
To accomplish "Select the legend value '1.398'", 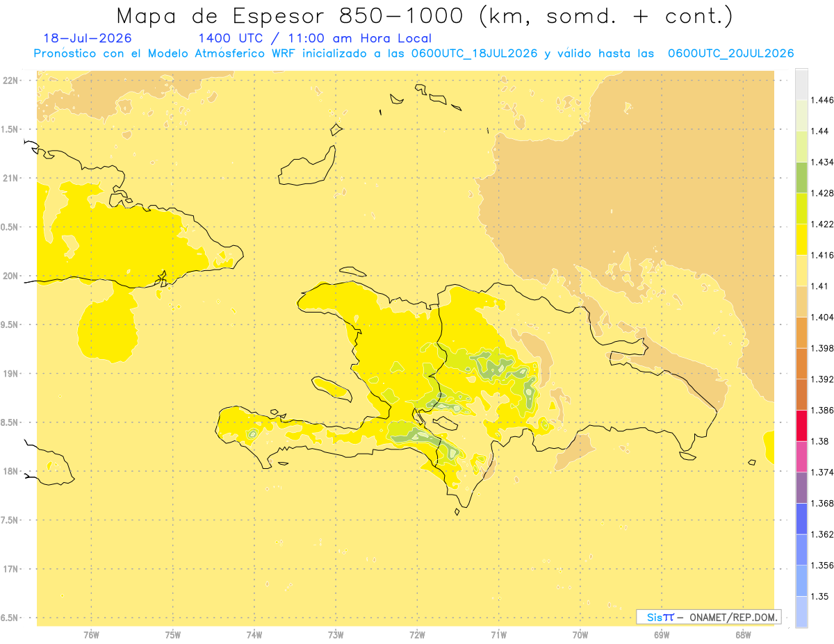I will tap(821, 348).
